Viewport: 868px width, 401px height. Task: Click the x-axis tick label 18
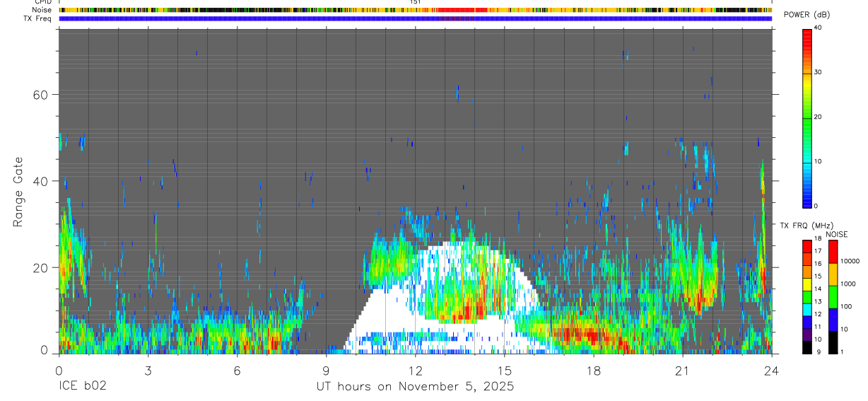593,371
